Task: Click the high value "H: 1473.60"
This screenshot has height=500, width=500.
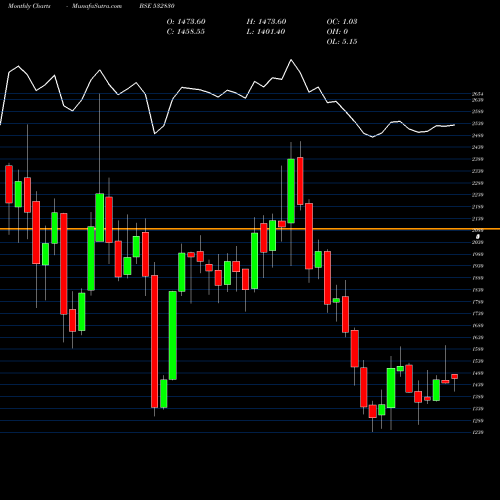Action: click(266, 22)
